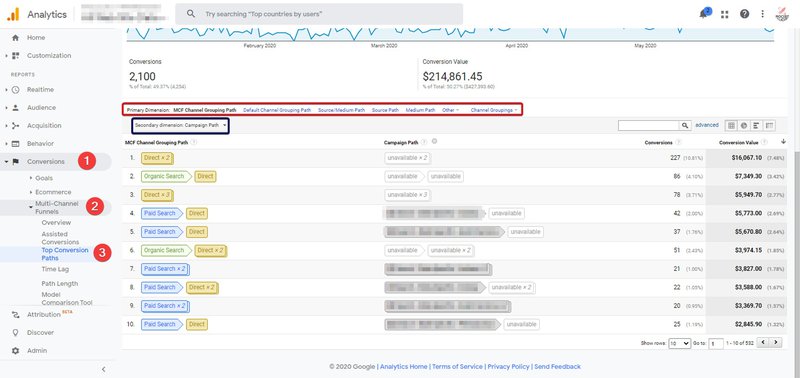
Task: Click the account avatar in top bar
Action: point(782,14)
